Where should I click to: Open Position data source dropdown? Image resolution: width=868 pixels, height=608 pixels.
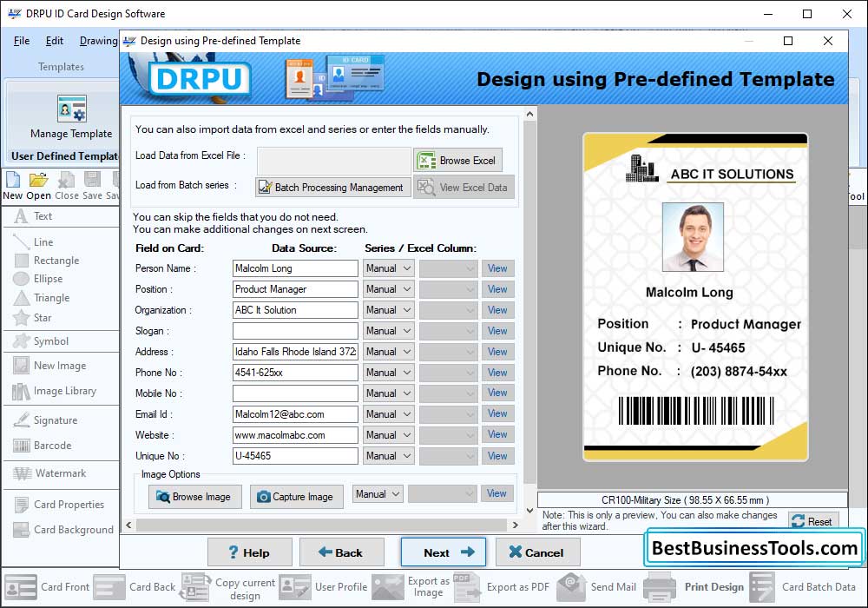pyautogui.click(x=388, y=289)
